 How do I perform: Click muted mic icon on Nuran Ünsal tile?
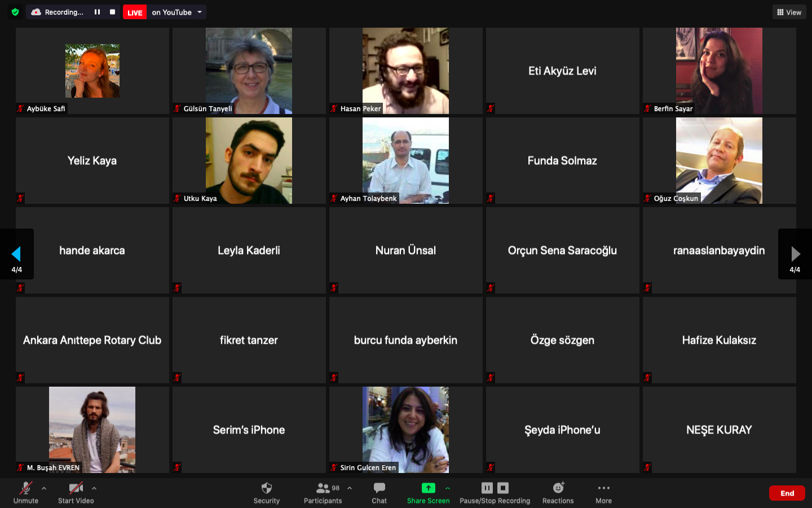(x=334, y=288)
